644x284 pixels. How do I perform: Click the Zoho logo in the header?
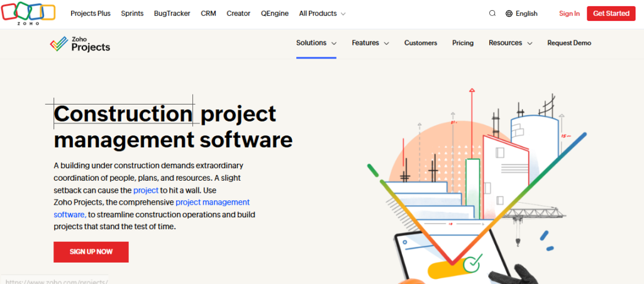[x=28, y=13]
